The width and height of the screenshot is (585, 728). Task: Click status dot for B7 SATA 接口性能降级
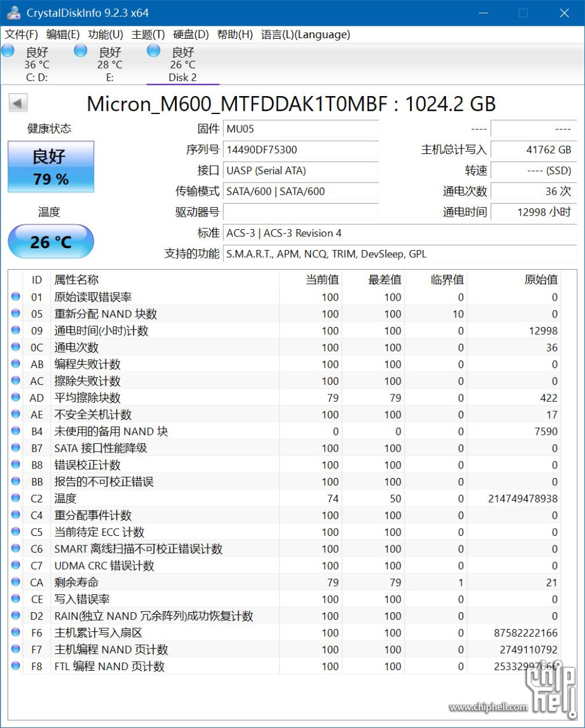16,448
